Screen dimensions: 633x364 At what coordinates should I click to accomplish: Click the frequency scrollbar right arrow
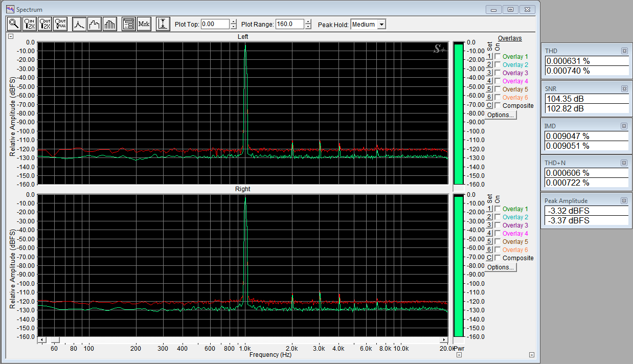tap(444, 340)
